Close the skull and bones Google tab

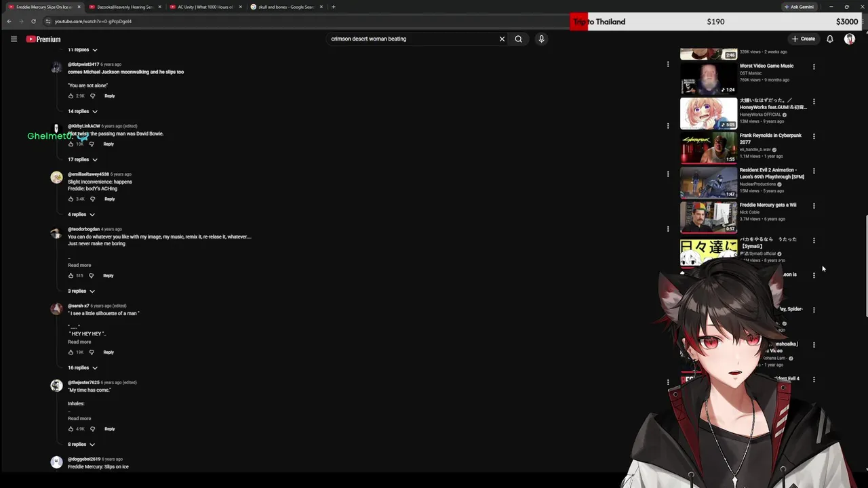(x=321, y=7)
